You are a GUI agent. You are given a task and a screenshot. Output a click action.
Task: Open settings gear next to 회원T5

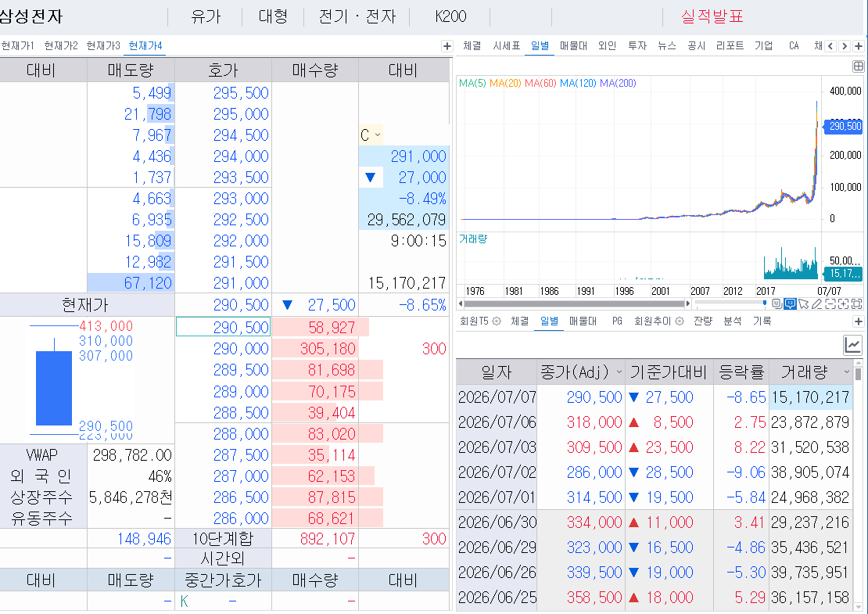497,321
